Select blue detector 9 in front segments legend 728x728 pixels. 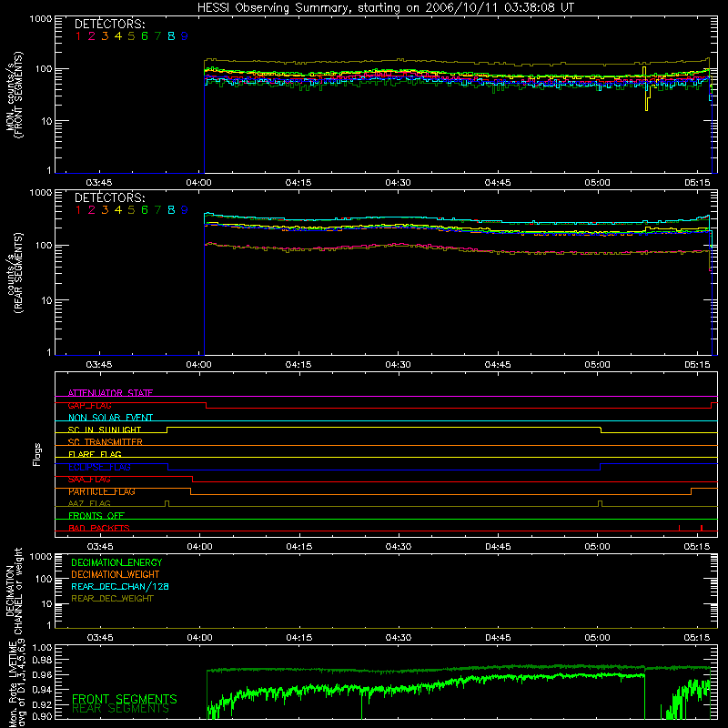pyautogui.click(x=185, y=36)
